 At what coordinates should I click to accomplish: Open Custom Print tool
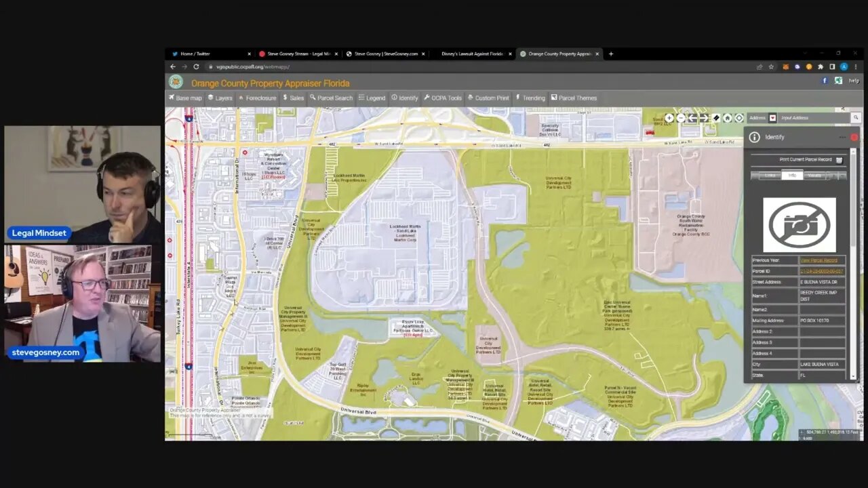(488, 98)
